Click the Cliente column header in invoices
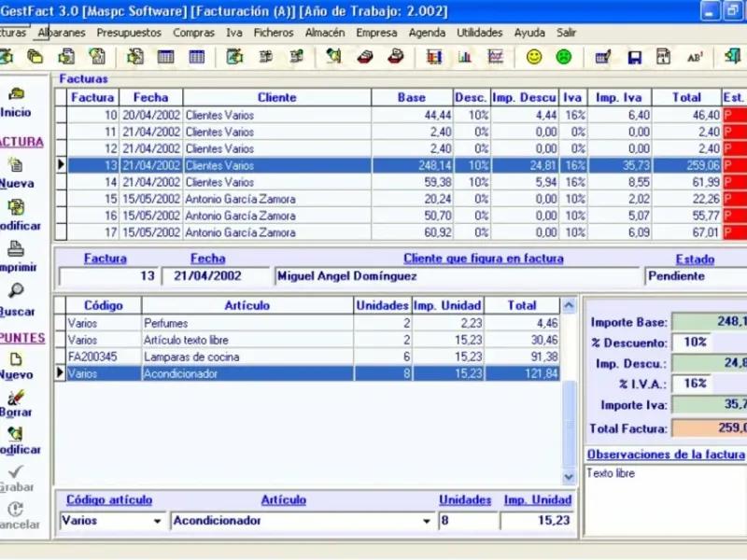This screenshot has width=747, height=560. pos(276,97)
